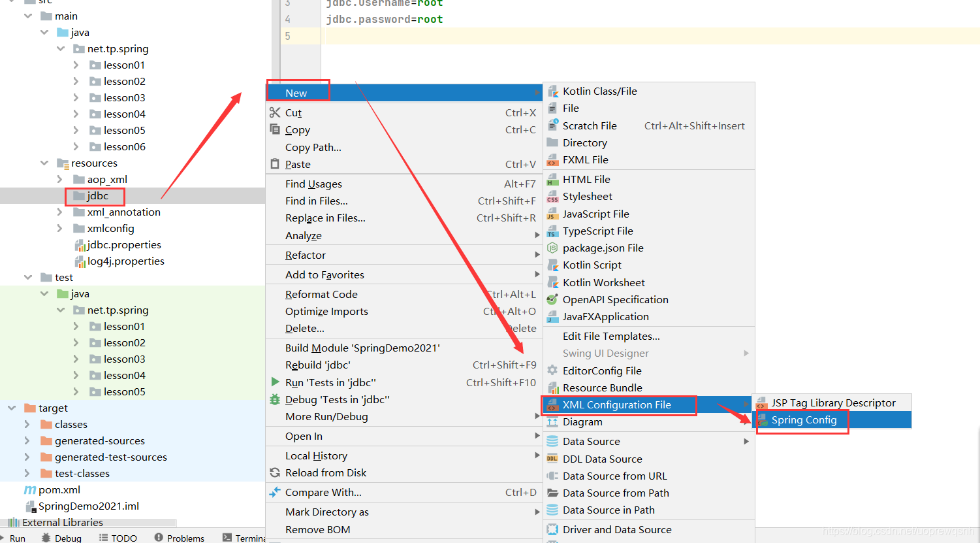Open the New submenu

403,93
